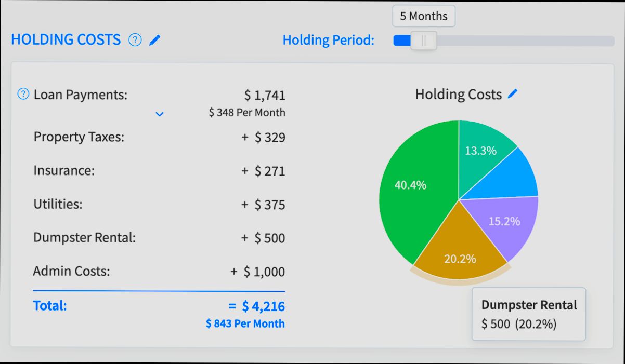Image resolution: width=625 pixels, height=364 pixels.
Task: Click the $843 Per Month text
Action: 245,323
